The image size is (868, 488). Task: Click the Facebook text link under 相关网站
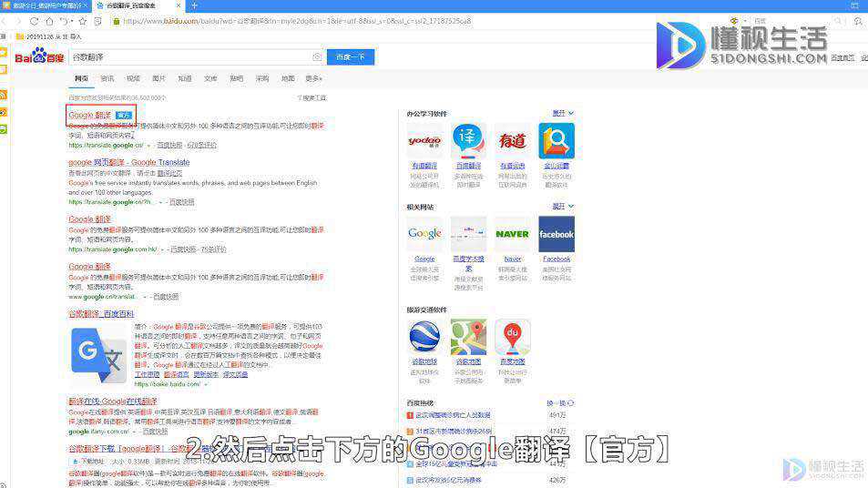[x=557, y=259]
